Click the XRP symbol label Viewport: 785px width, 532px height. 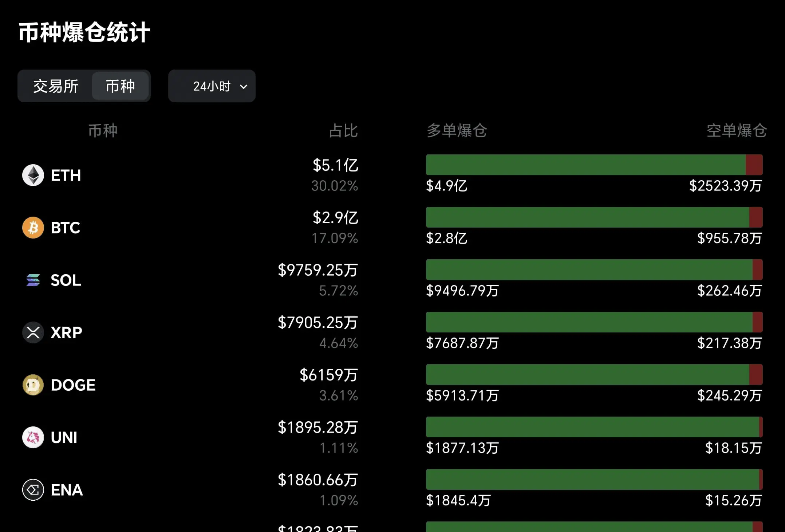coord(67,333)
